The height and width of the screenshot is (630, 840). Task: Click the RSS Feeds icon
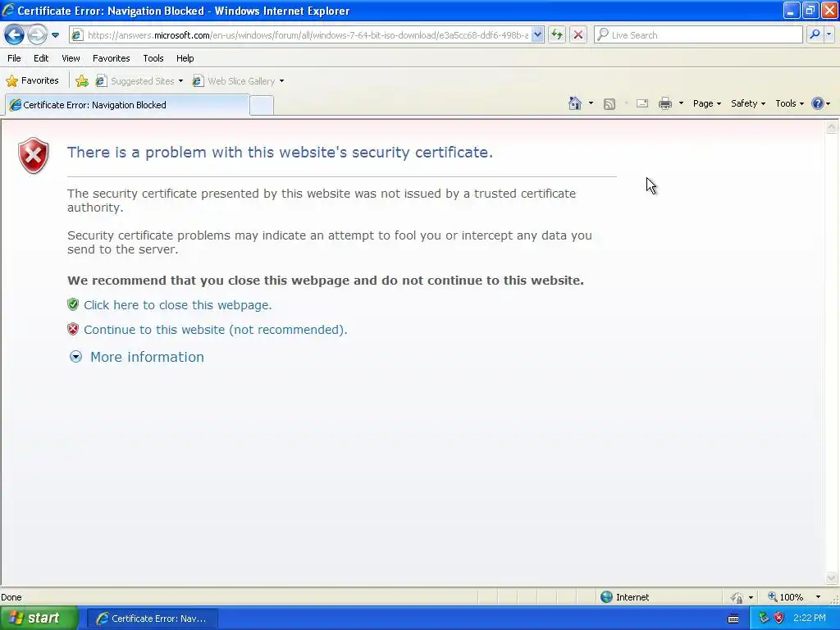609,104
